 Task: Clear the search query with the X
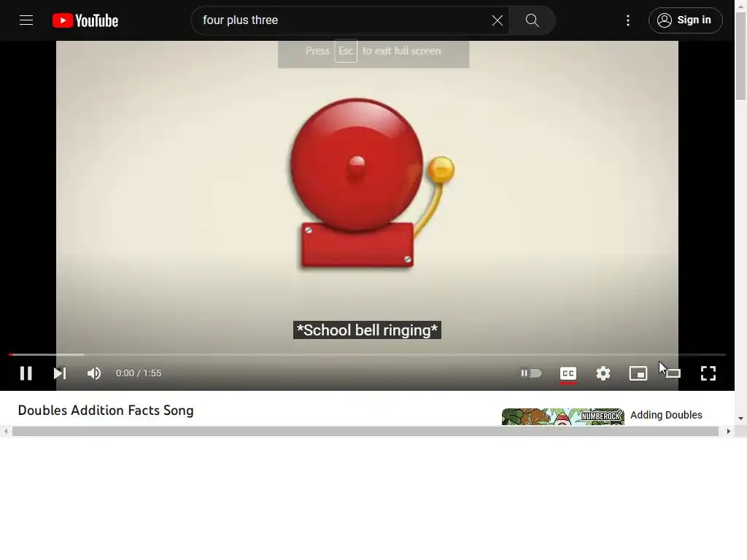tap(497, 20)
